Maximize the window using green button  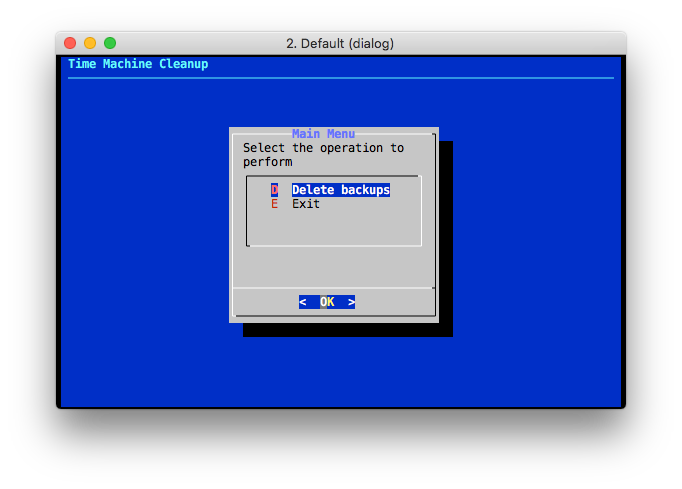click(x=110, y=43)
